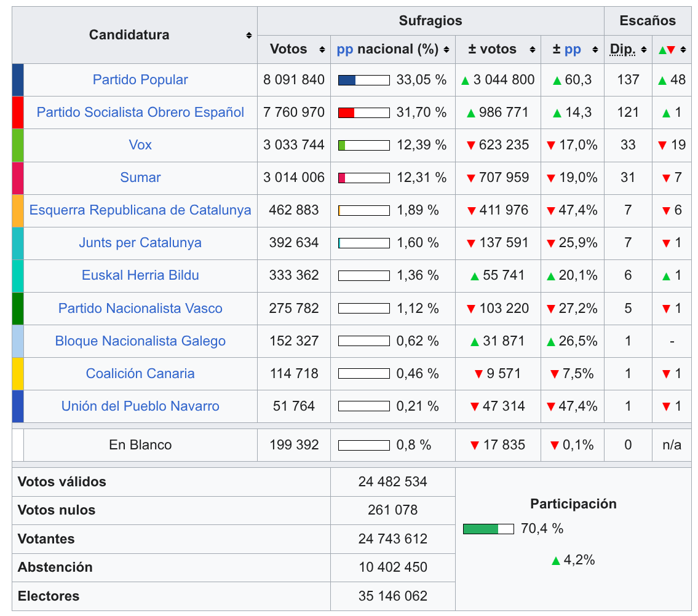Click the blue 'pp' link in nacional header

tap(345, 50)
